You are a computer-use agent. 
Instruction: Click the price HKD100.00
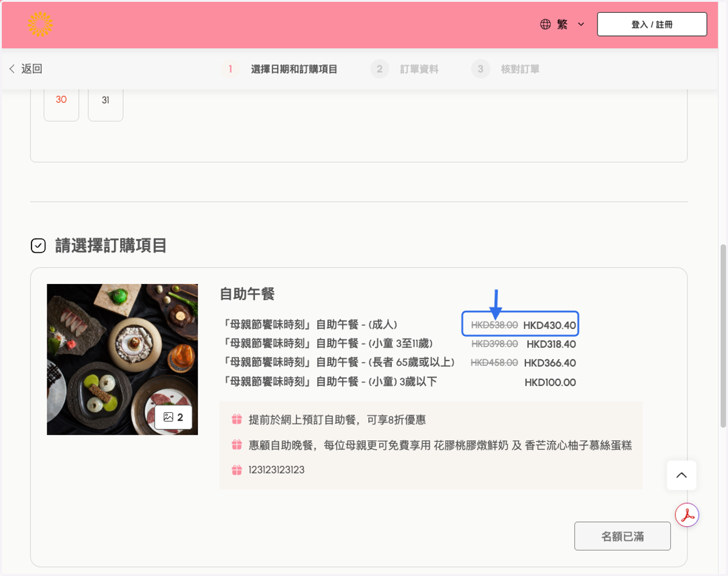[550, 382]
